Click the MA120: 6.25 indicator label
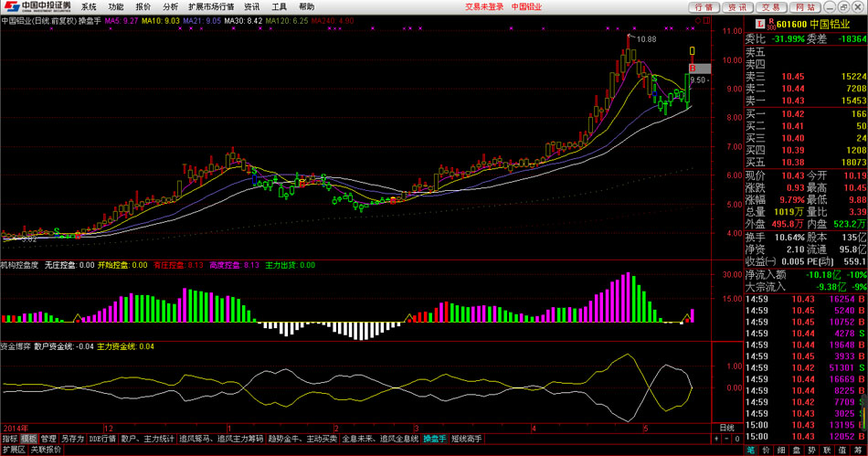The width and height of the screenshot is (868, 456). pyautogui.click(x=287, y=21)
